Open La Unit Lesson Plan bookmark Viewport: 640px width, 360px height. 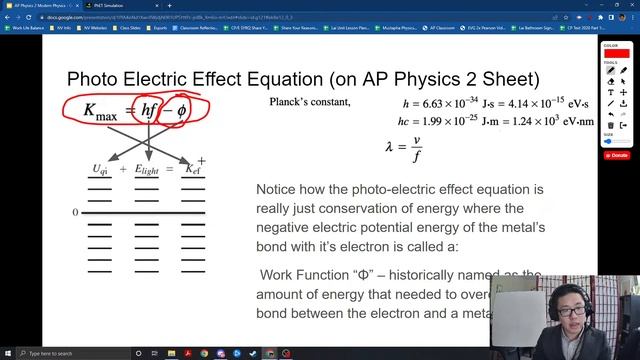point(347,28)
